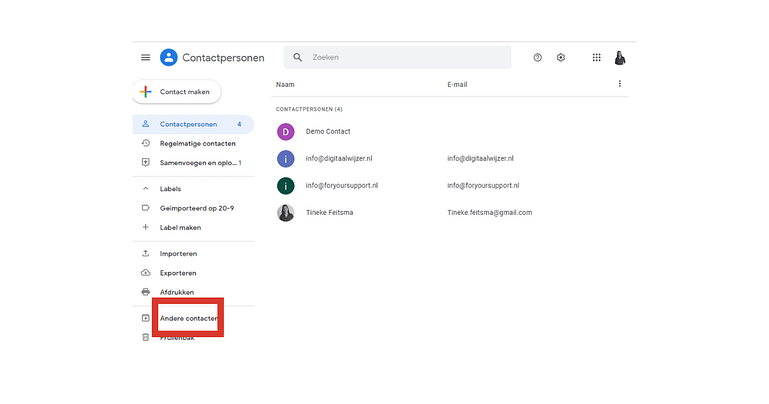
Task: Open the help question mark icon
Action: pos(538,58)
